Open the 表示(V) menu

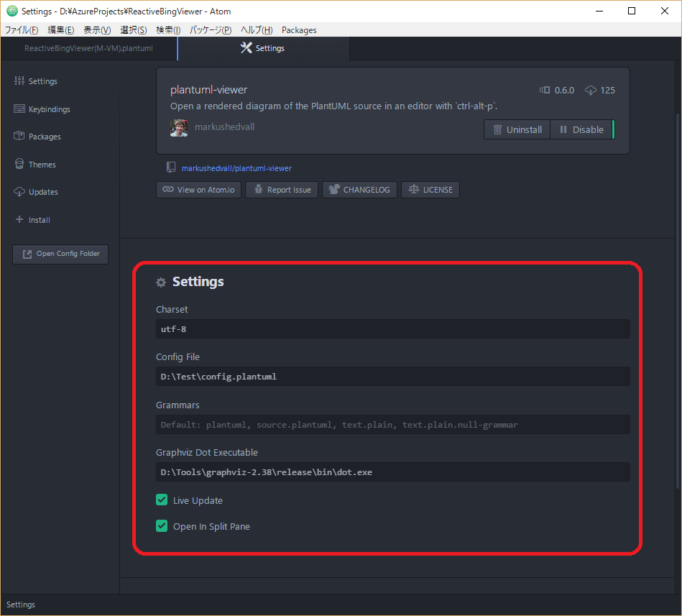pyautogui.click(x=97, y=30)
